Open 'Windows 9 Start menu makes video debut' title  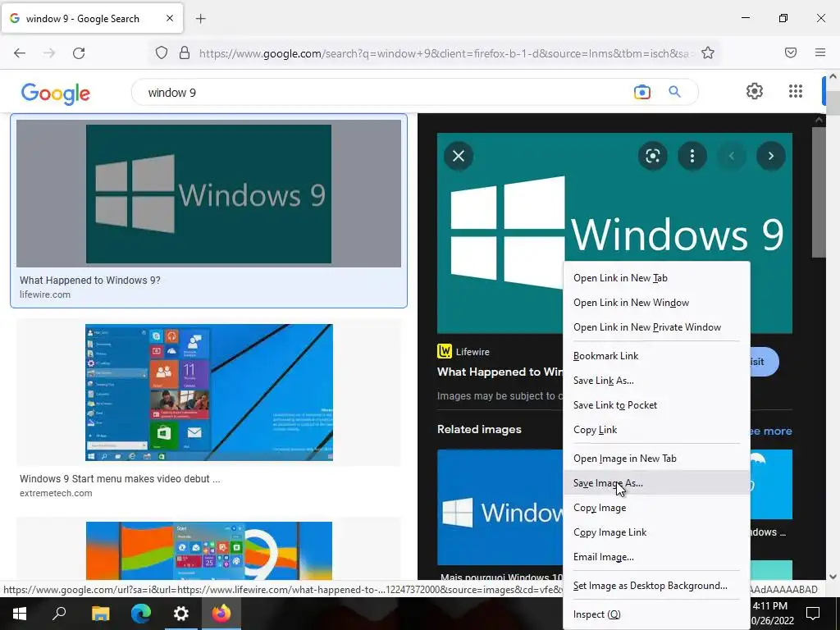click(120, 479)
